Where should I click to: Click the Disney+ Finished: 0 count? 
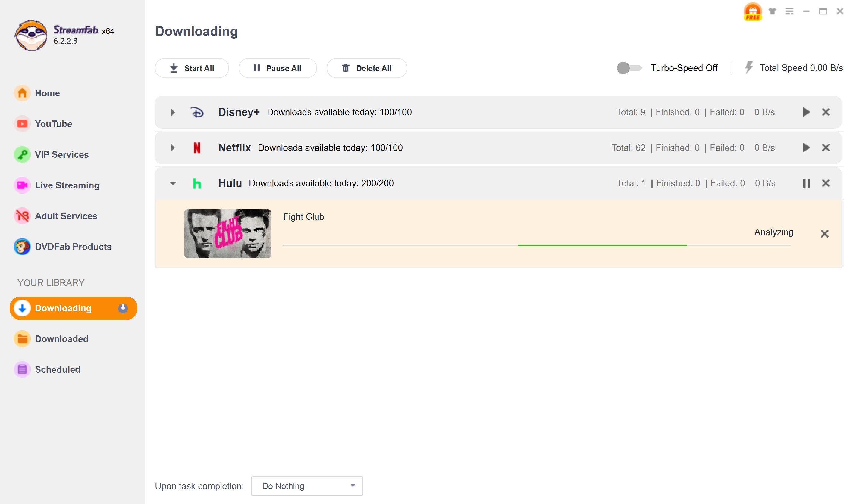(677, 112)
